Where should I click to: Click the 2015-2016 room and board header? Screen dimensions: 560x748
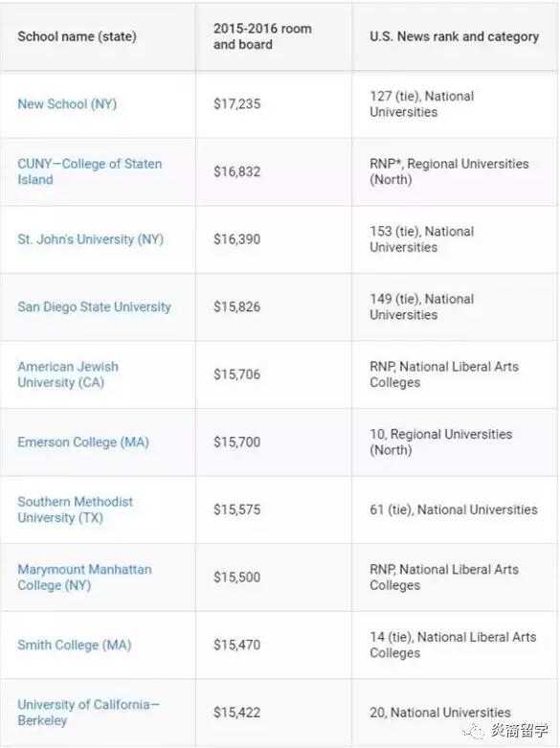[262, 36]
